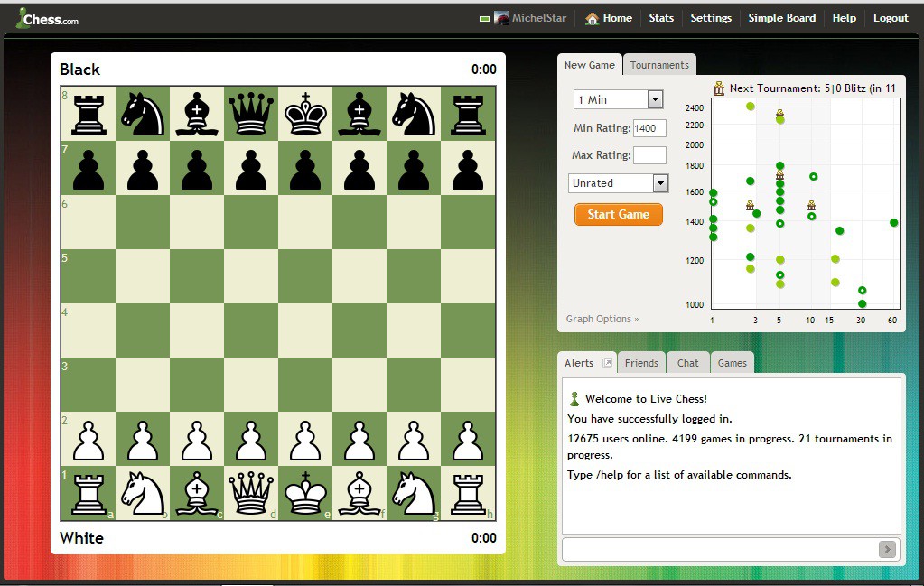The image size is (924, 586).
Task: Select the black rook on h8
Action: tap(468, 116)
